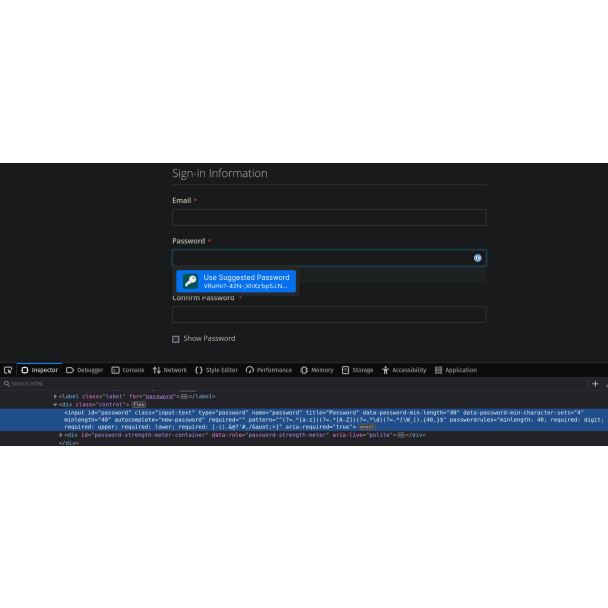Enable the Show Password checkbox

pos(176,339)
